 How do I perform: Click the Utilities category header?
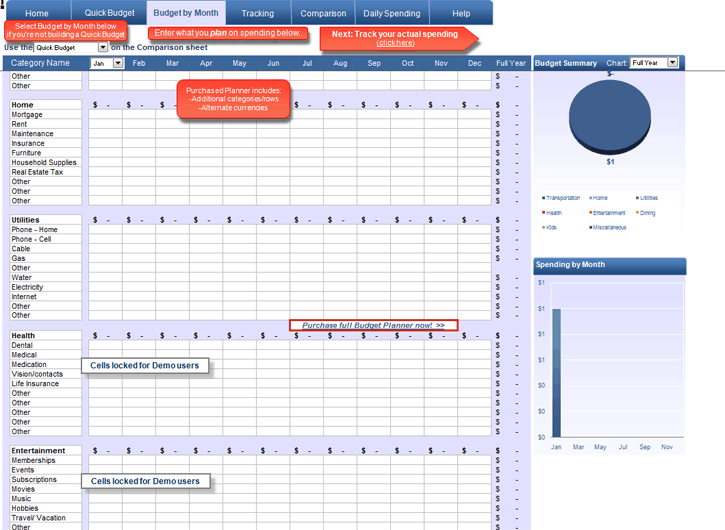point(45,220)
